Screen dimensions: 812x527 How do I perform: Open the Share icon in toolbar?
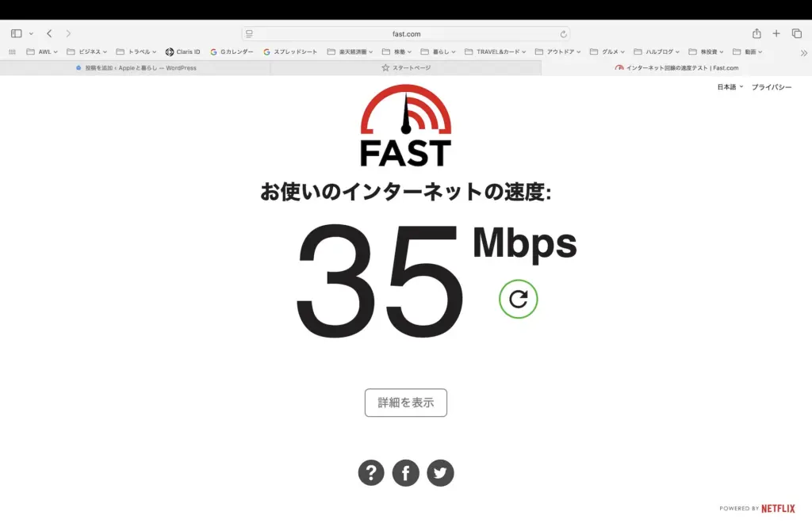pyautogui.click(x=756, y=33)
